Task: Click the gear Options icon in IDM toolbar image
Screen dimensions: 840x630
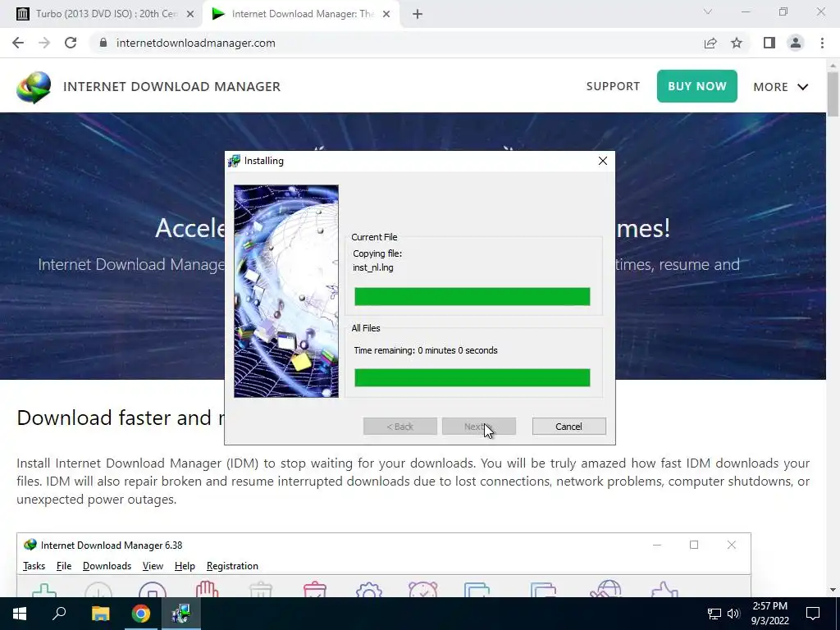Action: (x=368, y=590)
